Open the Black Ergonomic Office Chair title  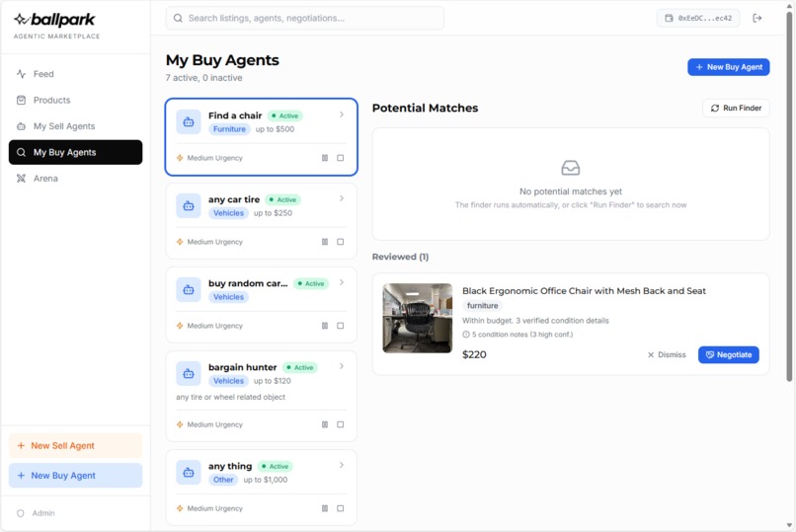584,291
